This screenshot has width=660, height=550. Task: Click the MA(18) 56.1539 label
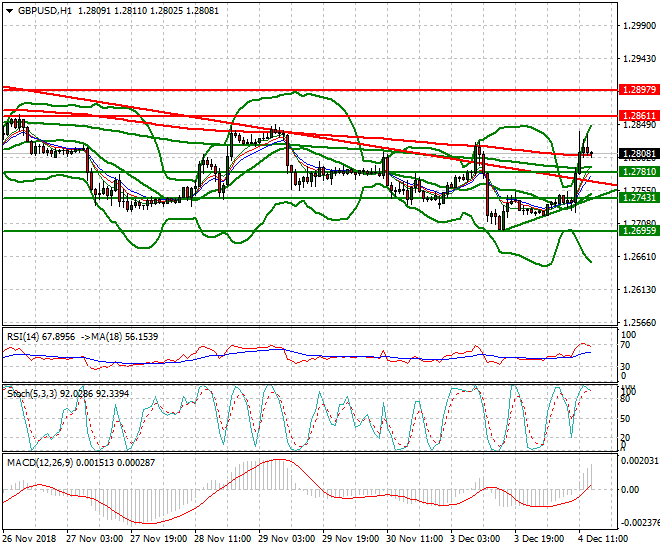point(123,337)
